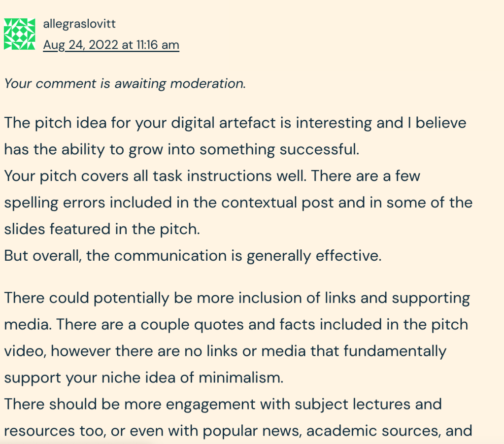Click the allegraslovitt username
The height and width of the screenshot is (444, 504).
point(79,24)
